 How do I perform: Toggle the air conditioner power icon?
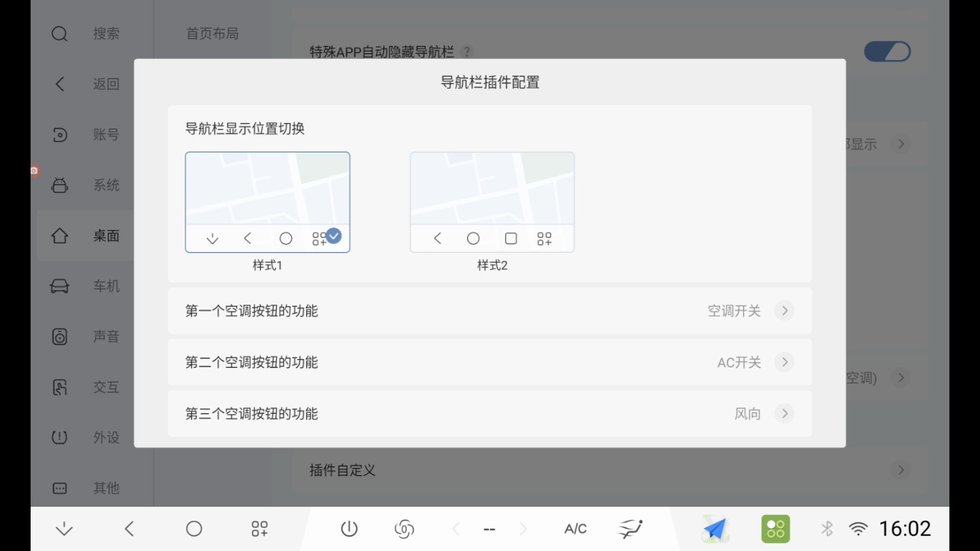(349, 529)
